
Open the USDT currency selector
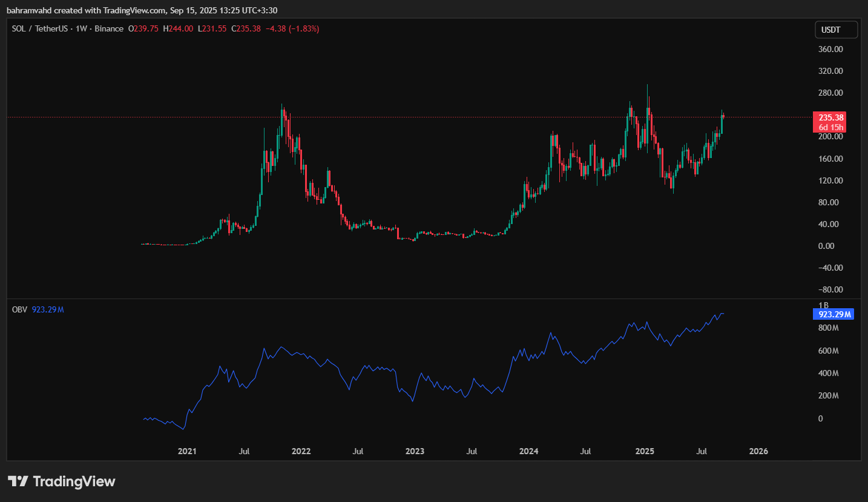coord(836,30)
